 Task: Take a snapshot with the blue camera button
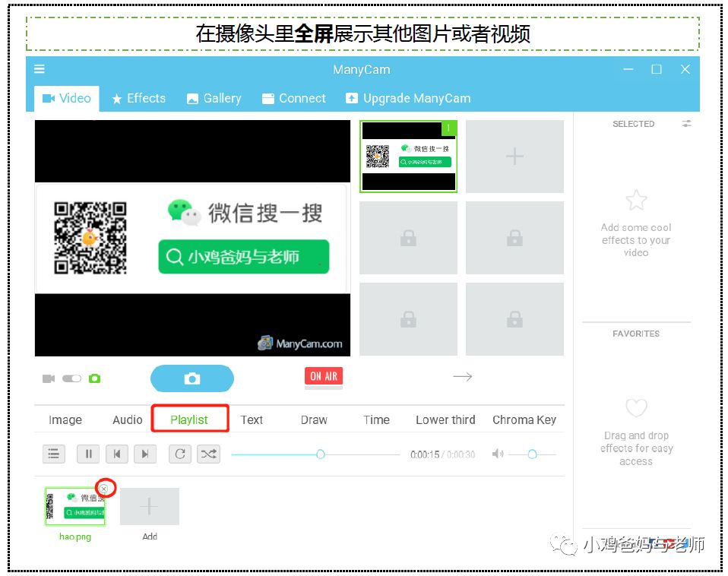click(x=191, y=378)
